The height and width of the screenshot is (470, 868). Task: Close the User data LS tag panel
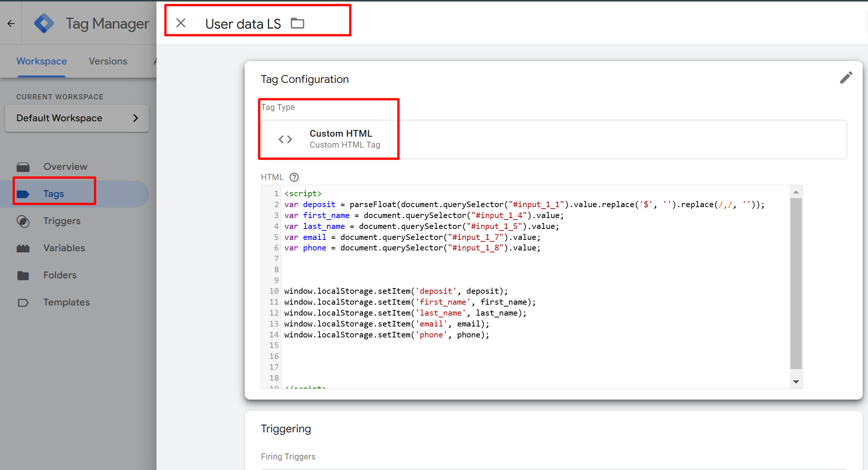(181, 23)
